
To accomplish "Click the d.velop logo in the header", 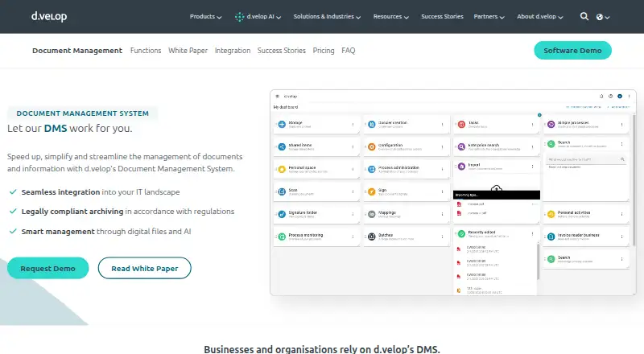I will click(49, 16).
